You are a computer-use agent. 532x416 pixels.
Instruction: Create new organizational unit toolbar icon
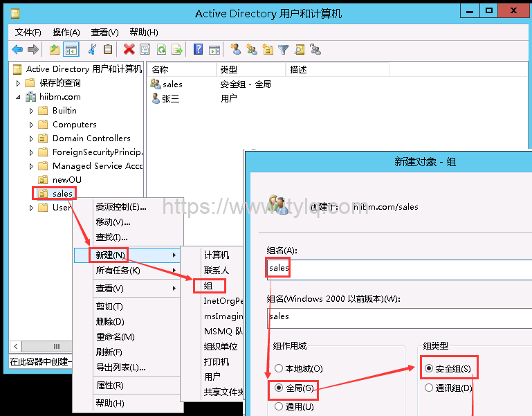268,50
